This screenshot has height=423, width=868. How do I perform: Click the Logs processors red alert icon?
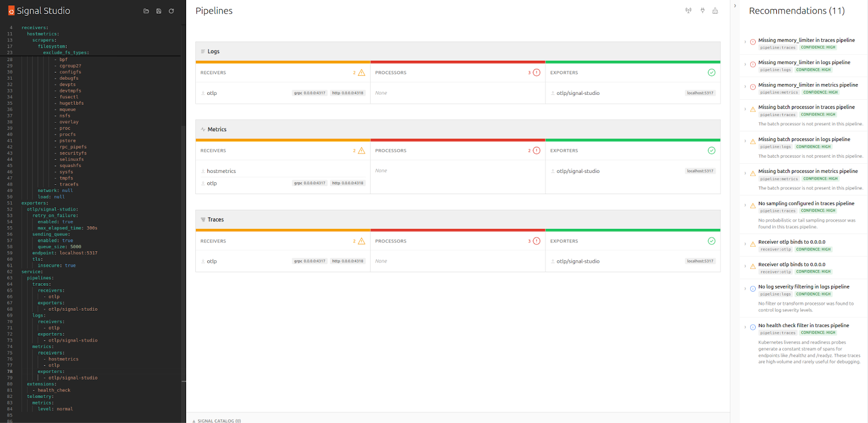pos(537,73)
